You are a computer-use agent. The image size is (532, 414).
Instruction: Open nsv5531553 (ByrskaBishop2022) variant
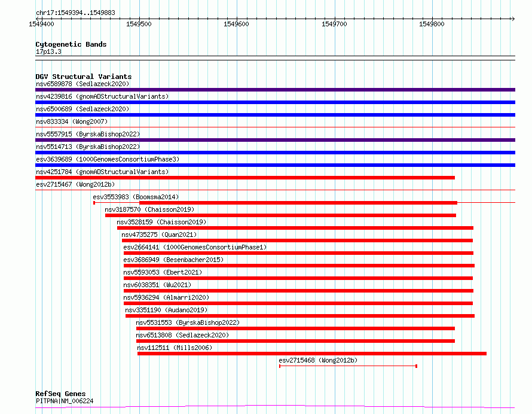tap(188, 322)
